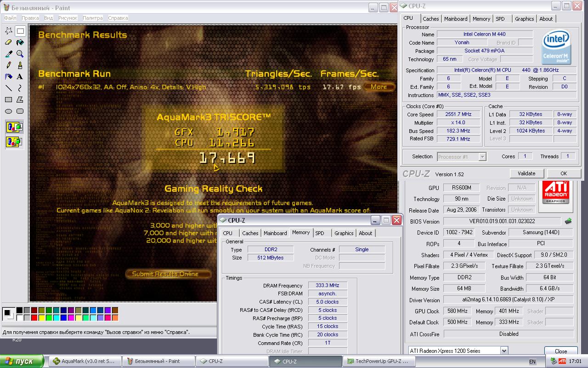Enable transparent selection mode option in Paint
The width and height of the screenshot is (588, 368).
coord(15,142)
